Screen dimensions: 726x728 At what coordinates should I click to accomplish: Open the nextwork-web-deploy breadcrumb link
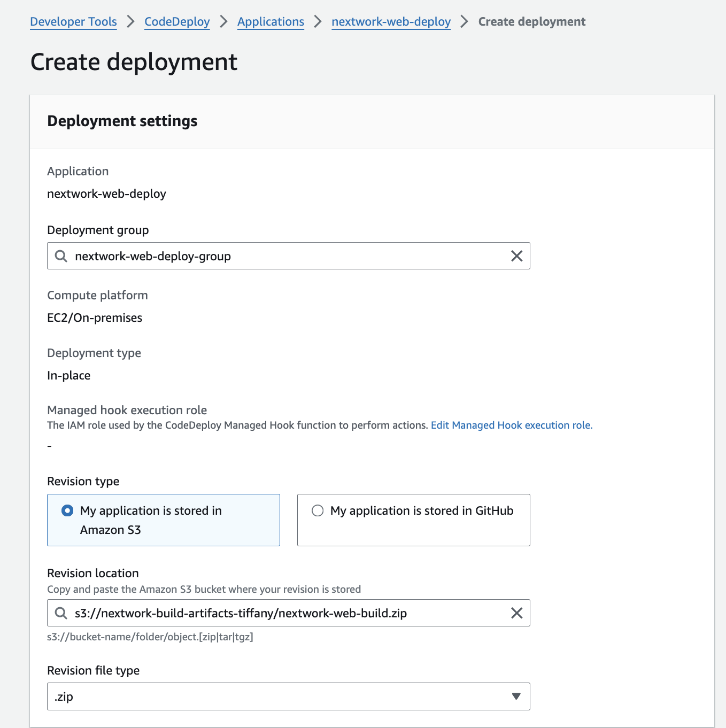391,22
